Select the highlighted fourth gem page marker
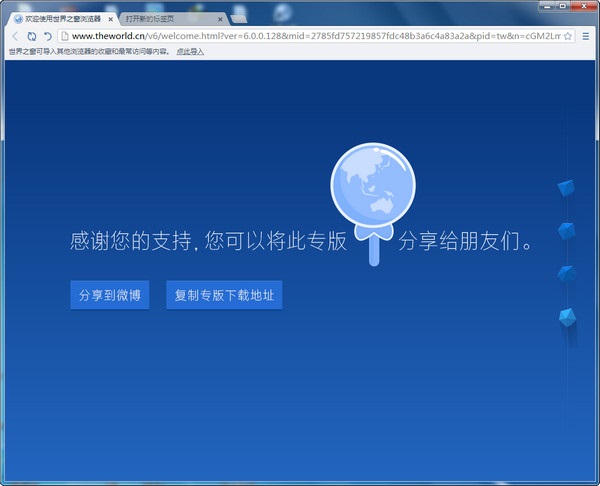The height and width of the screenshot is (486, 600). point(567,317)
